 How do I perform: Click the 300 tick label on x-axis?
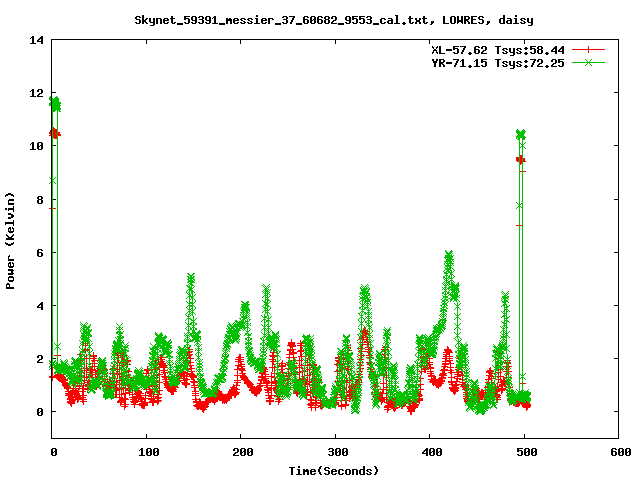(335, 452)
